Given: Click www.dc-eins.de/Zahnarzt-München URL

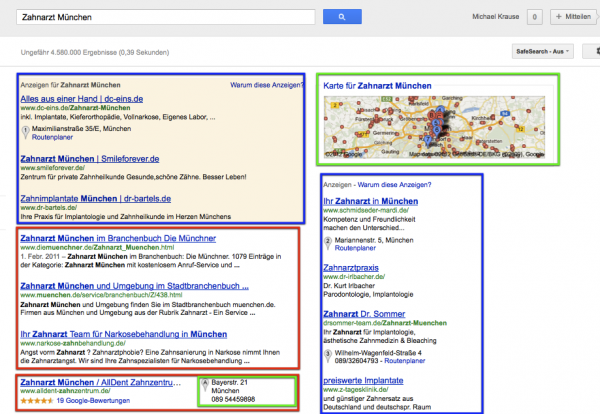Looking at the screenshot, I should [x=75, y=108].
